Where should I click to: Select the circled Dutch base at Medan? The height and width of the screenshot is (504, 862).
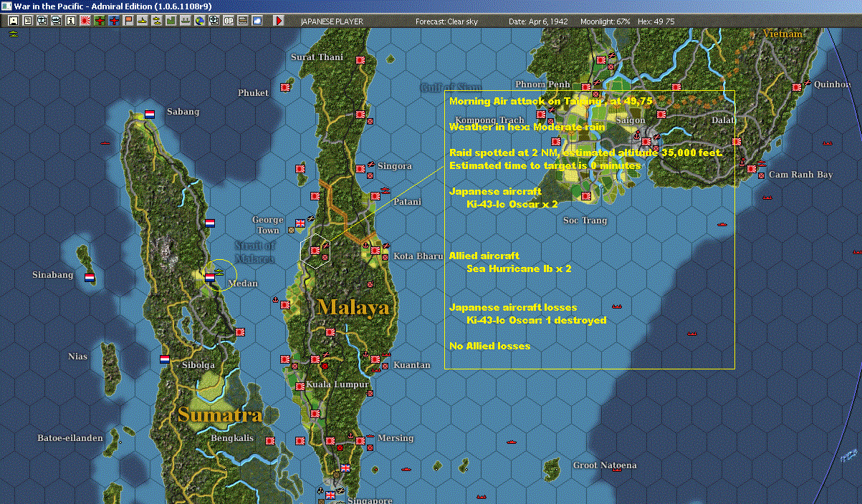210,277
